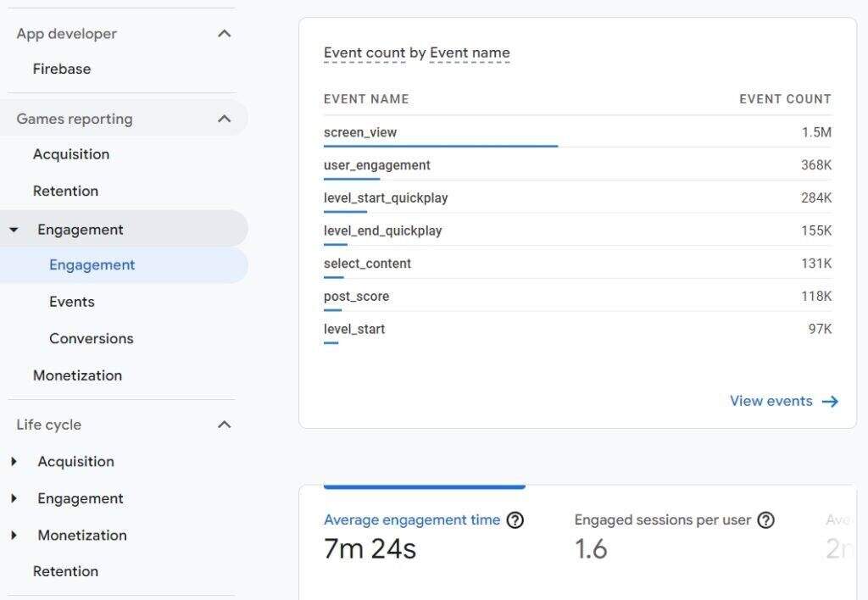Expand Monetization triangle under Life cycle
This screenshot has height=600, width=868.
coord(14,536)
